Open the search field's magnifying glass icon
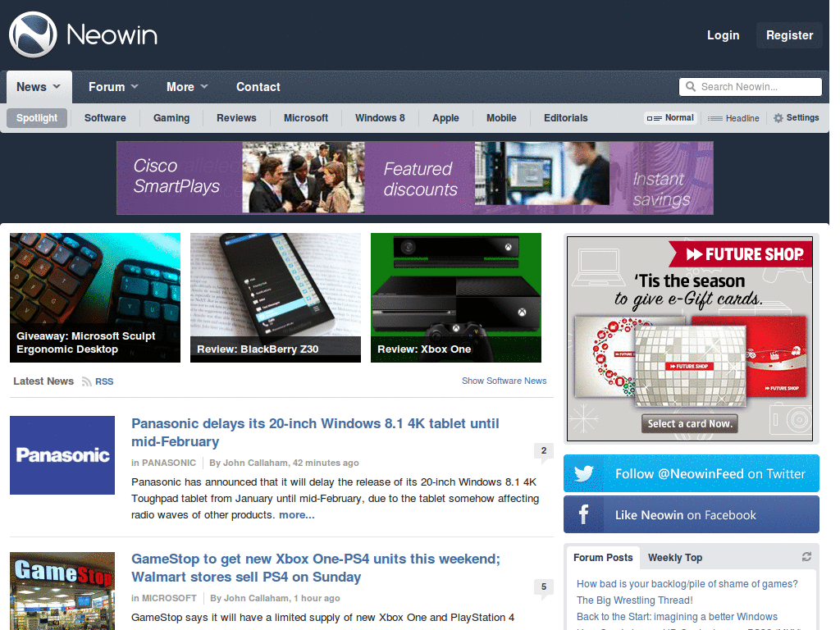This screenshot has height=630, width=840. 689,86
